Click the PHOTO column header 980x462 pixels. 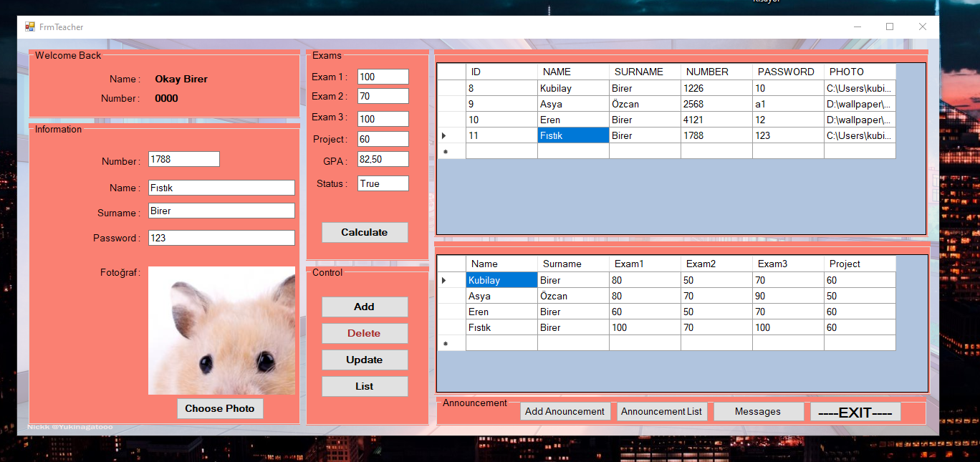click(x=860, y=72)
